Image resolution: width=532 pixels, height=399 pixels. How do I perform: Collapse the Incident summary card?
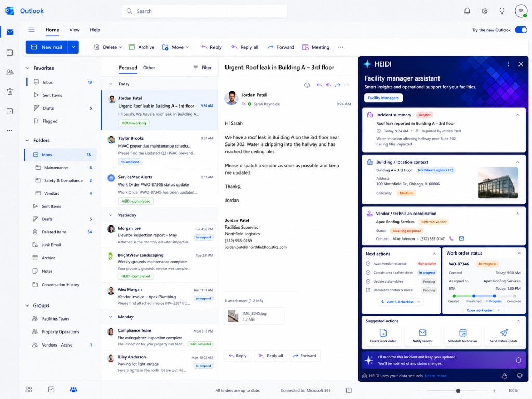[518, 115]
